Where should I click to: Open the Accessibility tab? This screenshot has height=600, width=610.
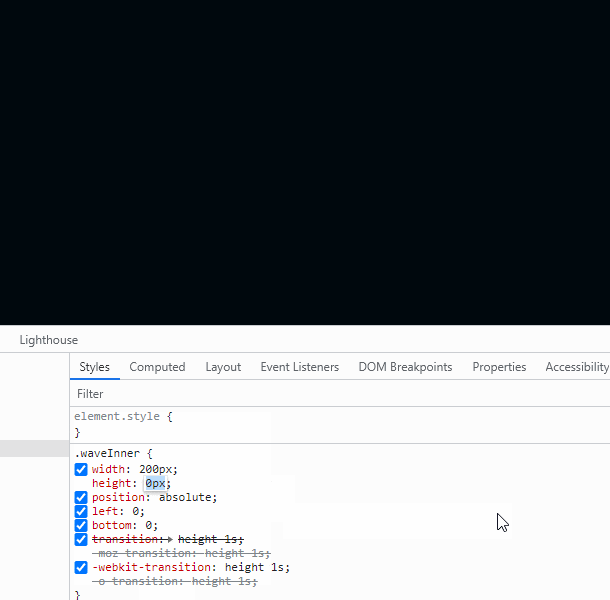pos(577,367)
